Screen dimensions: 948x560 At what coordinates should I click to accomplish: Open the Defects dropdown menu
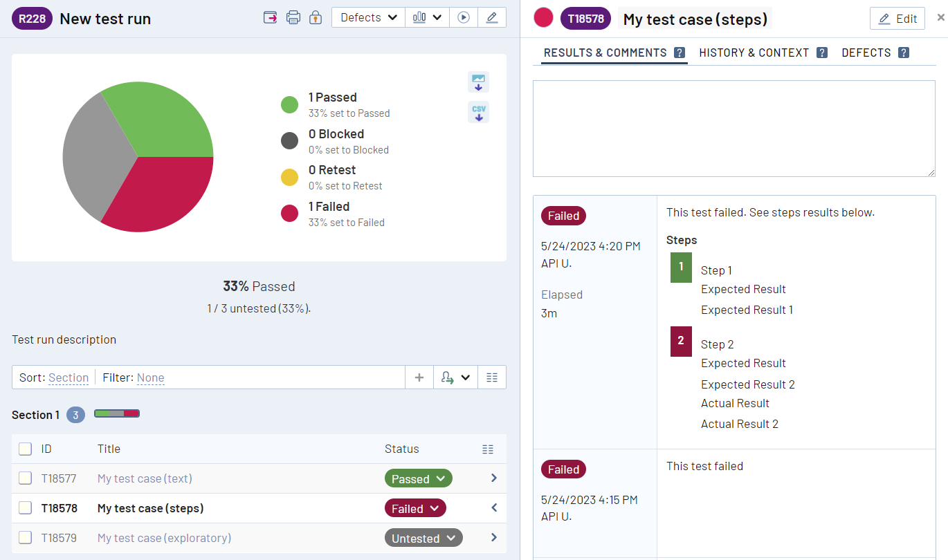pos(368,18)
